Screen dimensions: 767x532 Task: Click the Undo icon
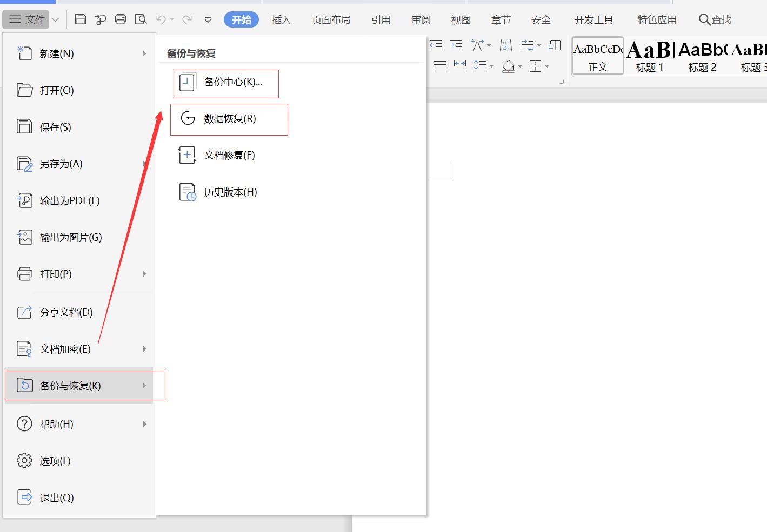click(x=162, y=18)
